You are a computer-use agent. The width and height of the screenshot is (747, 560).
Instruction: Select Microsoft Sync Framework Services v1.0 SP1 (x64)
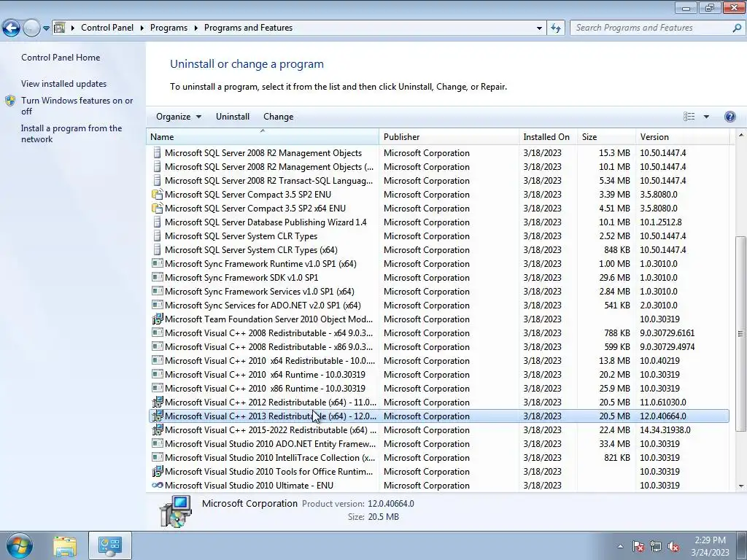click(x=438, y=291)
